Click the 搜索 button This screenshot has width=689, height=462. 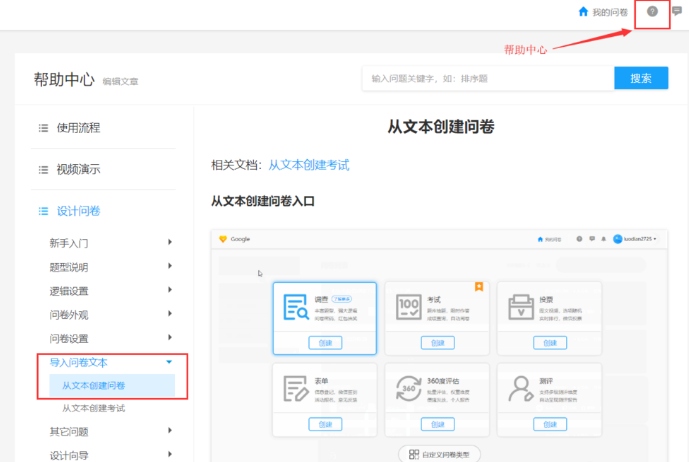pyautogui.click(x=641, y=78)
